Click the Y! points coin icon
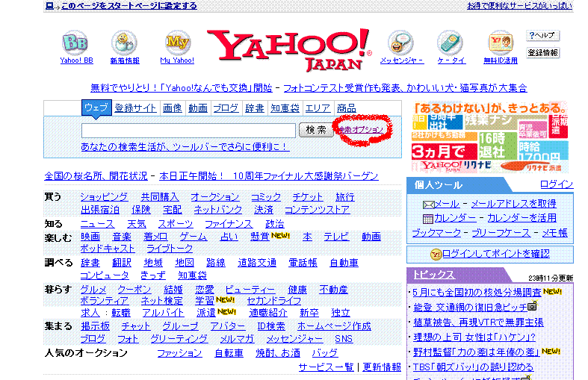The height and width of the screenshot is (380, 588). point(436,255)
